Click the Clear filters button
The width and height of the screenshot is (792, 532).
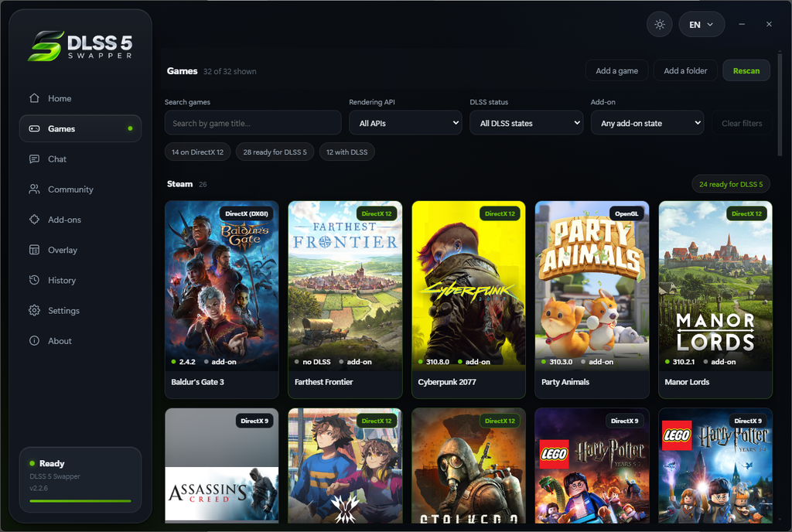point(742,123)
